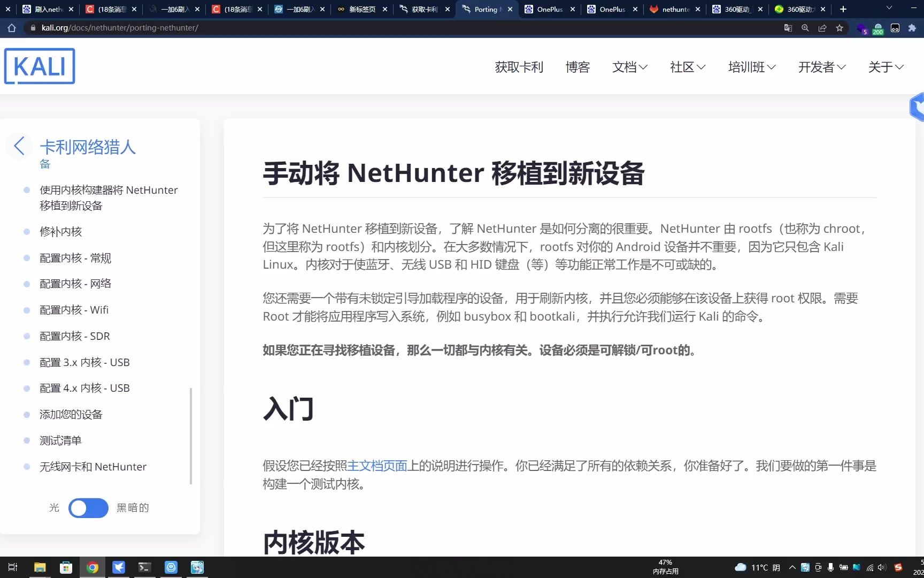
Task: Open 配置内核 - SDR in sidebar
Action: pyautogui.click(x=75, y=336)
